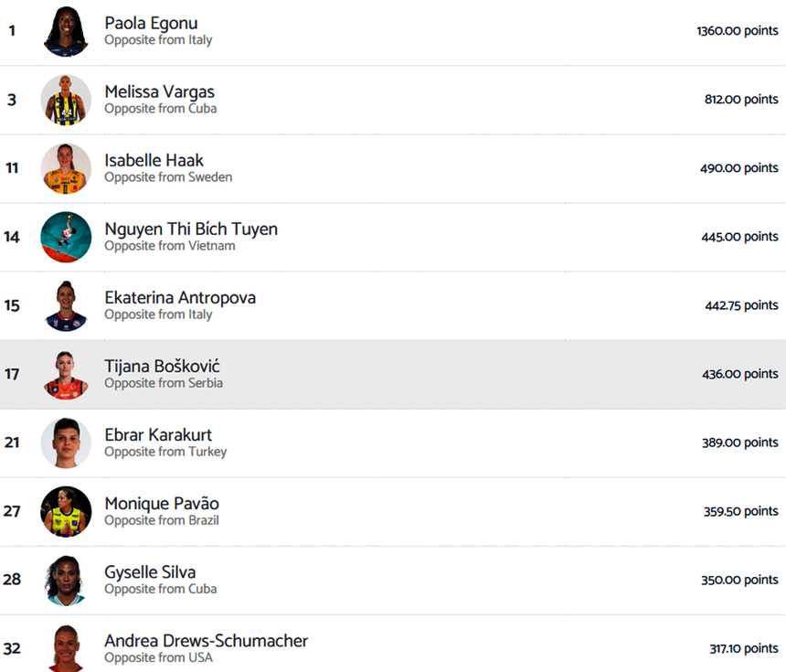Open Tijana Bošković's avatar image

tap(66, 374)
